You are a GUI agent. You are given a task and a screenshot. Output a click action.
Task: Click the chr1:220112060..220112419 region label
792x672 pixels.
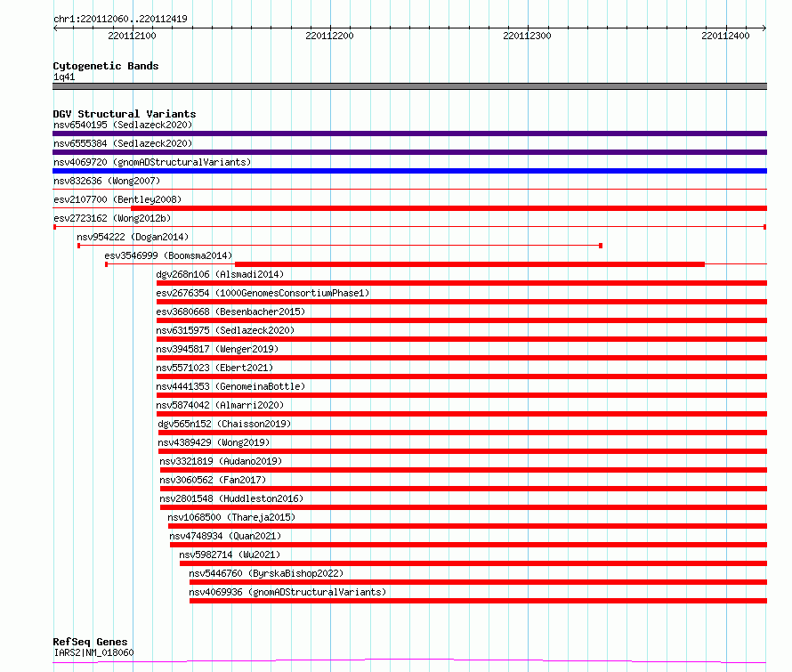tap(120, 19)
